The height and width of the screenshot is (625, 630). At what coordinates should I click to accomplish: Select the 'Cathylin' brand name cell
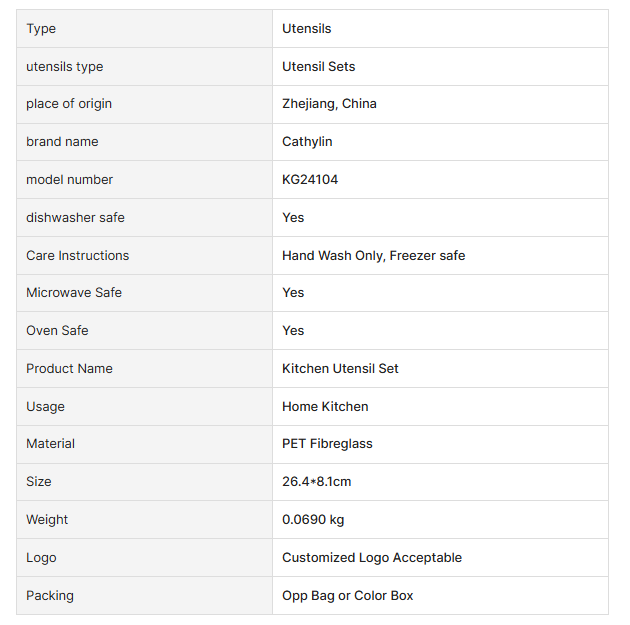(307, 142)
